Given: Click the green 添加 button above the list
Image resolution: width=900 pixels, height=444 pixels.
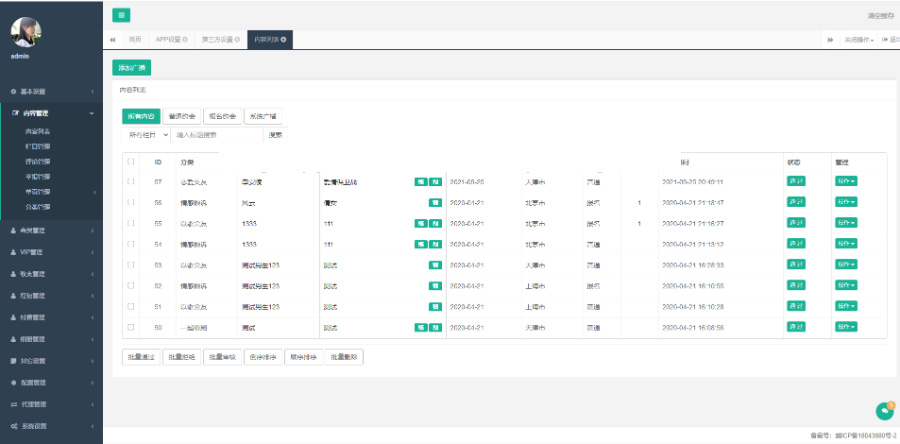Looking at the screenshot, I should tap(131, 68).
